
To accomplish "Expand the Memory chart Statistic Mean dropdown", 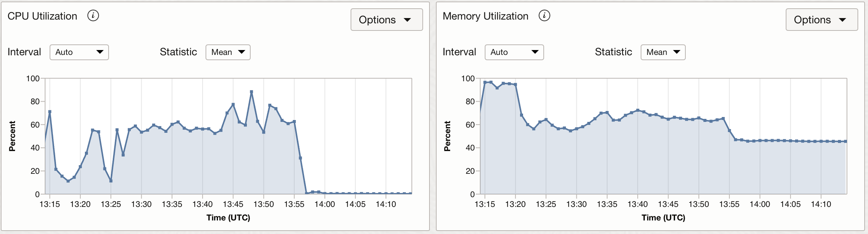I will pyautogui.click(x=663, y=52).
